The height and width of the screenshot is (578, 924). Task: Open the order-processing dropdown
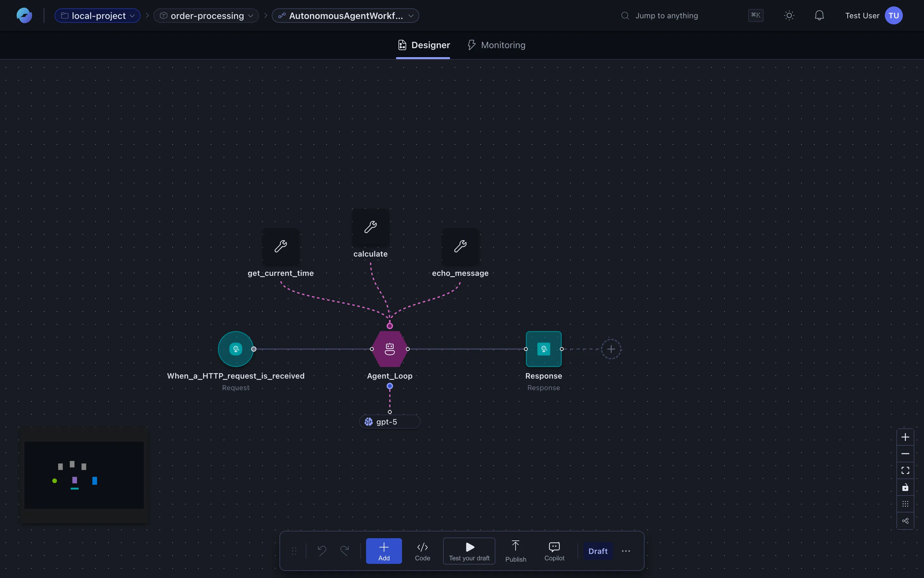pos(206,16)
